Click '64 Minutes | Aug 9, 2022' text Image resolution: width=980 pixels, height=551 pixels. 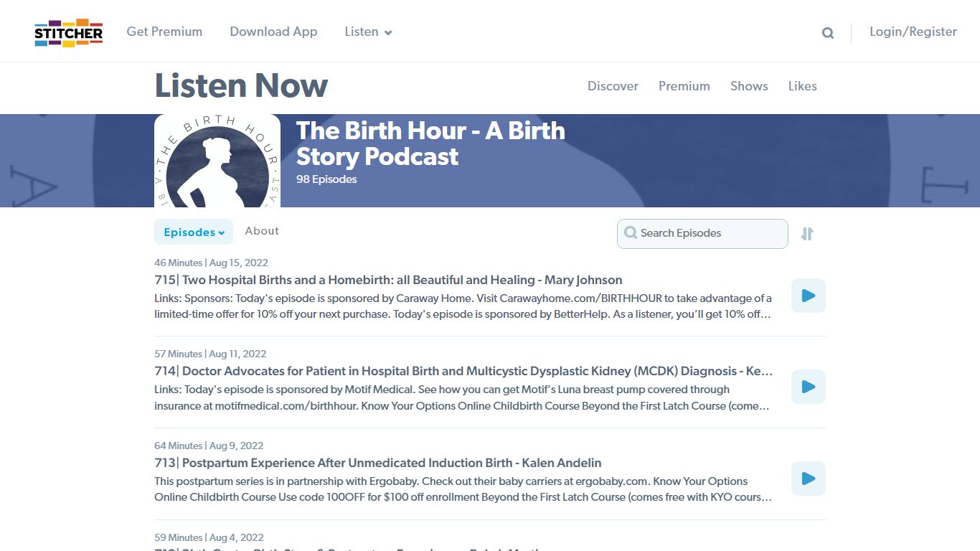(x=209, y=446)
